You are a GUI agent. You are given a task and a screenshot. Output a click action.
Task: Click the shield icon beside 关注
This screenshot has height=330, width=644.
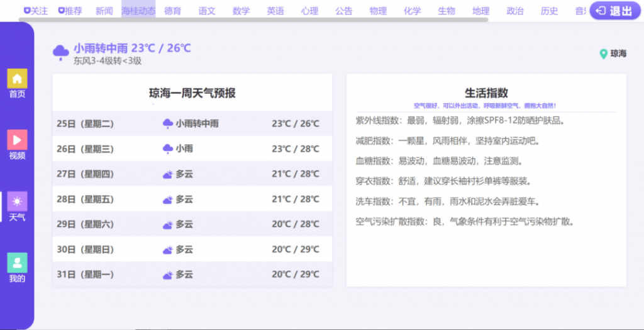click(27, 11)
